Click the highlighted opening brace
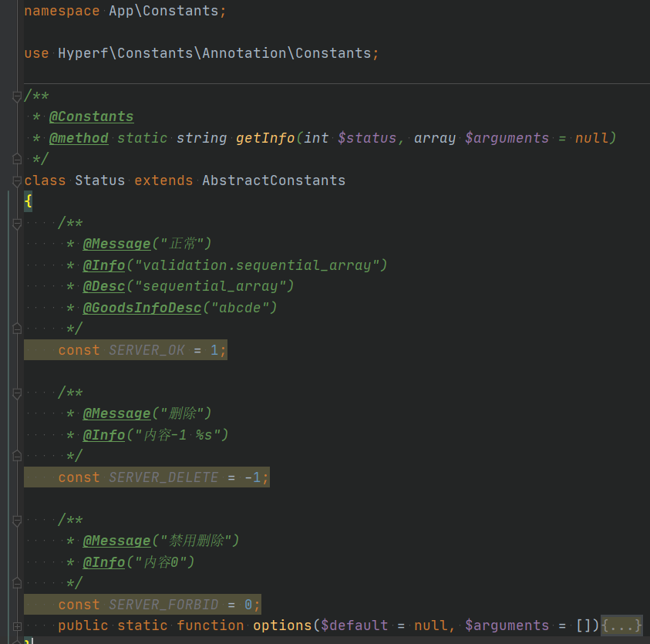Screen dimensions: 650x644 click(x=29, y=201)
